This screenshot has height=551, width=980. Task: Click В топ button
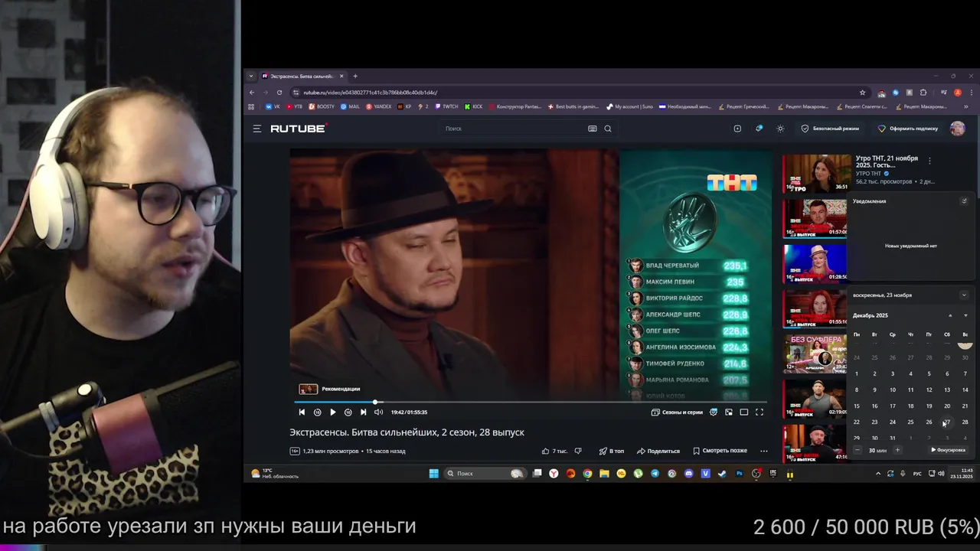(611, 451)
